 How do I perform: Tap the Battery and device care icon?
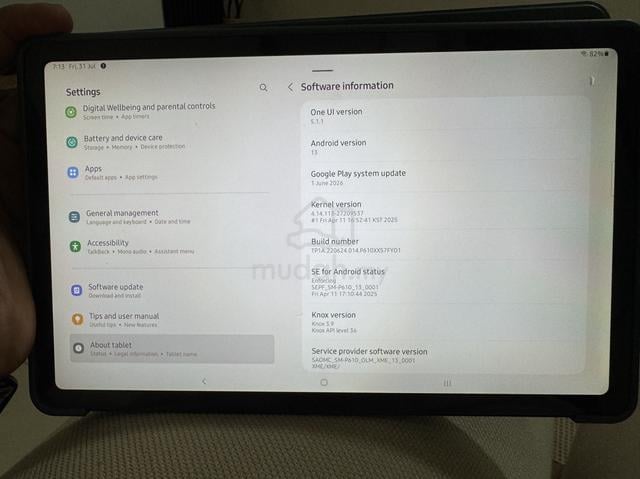(72, 142)
